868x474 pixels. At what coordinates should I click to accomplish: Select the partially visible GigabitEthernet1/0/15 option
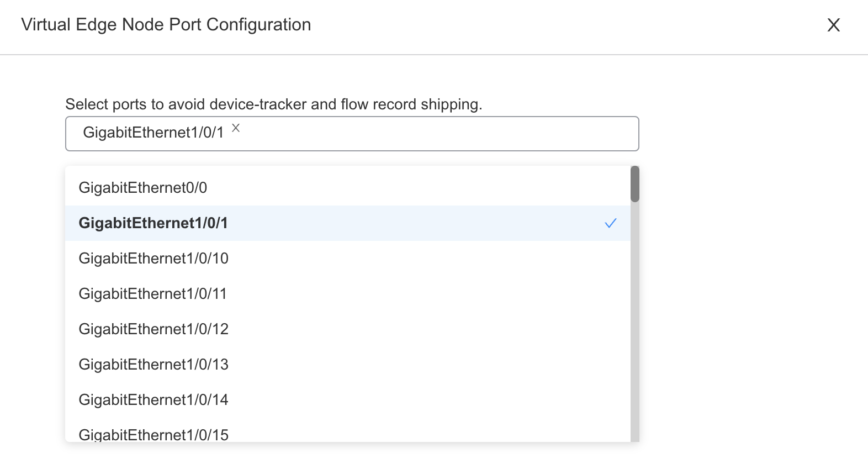click(x=348, y=431)
